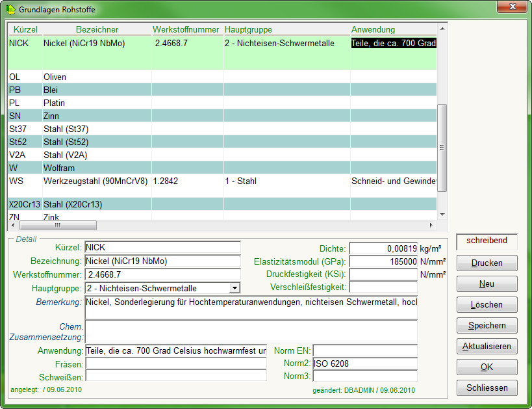Select the Stahl (V2A) row
Viewport: 532px width, 409px height.
click(x=222, y=155)
